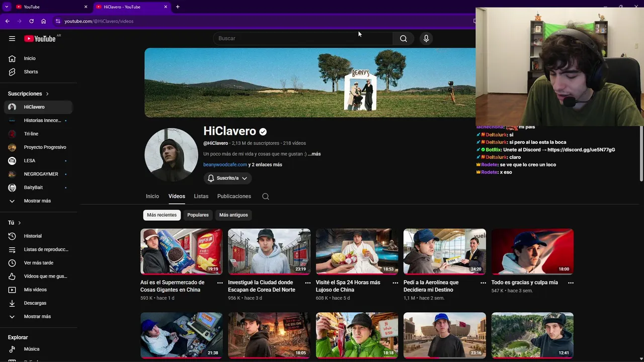Open options for Aerolínea video
Viewport: 644px width, 362px height.
click(x=483, y=283)
